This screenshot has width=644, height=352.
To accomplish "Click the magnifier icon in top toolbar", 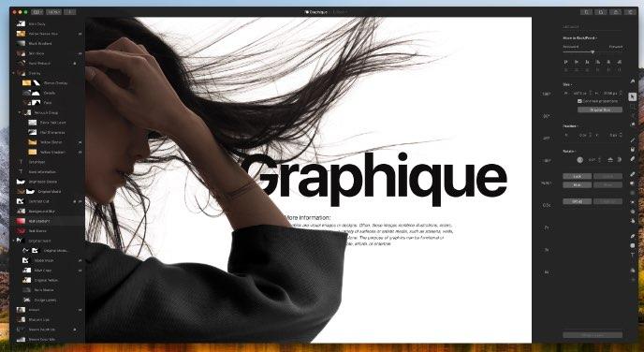I will tap(601, 12).
